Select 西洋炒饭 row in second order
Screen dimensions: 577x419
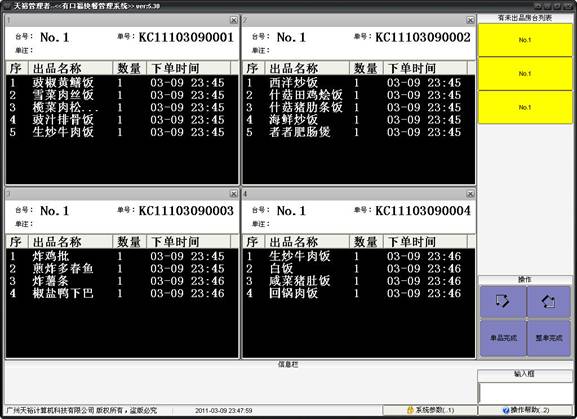[x=359, y=82]
